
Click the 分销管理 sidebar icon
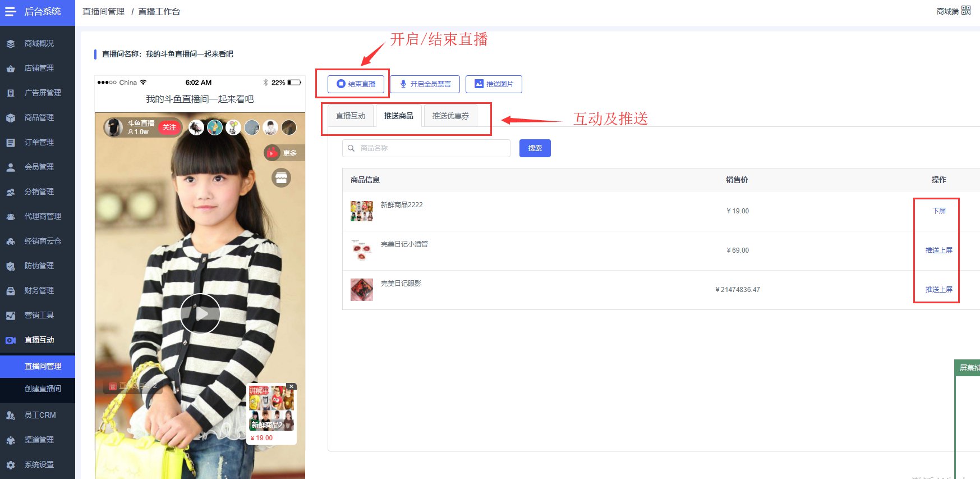pos(11,191)
